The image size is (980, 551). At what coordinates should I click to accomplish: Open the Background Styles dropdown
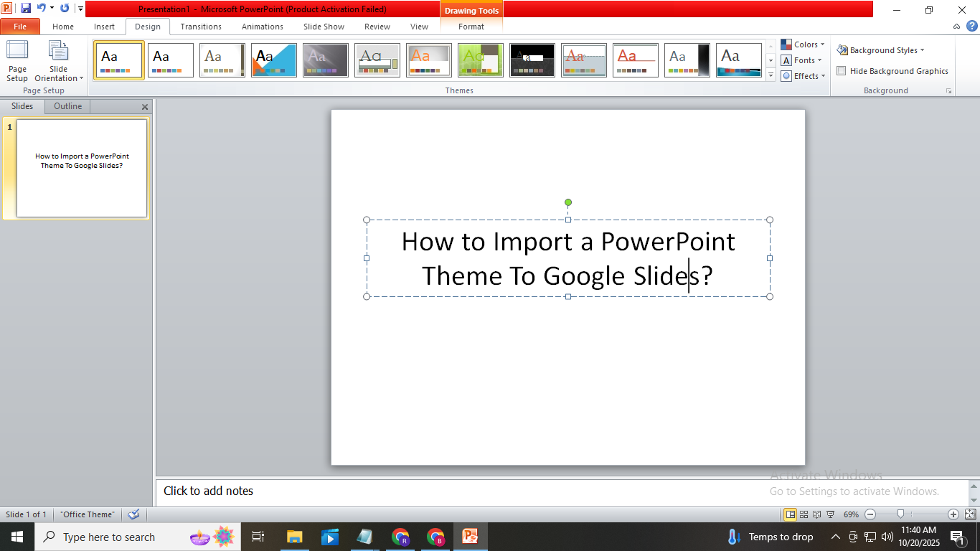(881, 50)
